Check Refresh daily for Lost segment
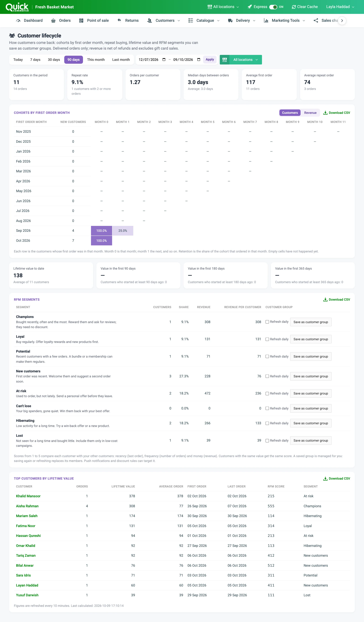The image size is (364, 622). click(267, 441)
